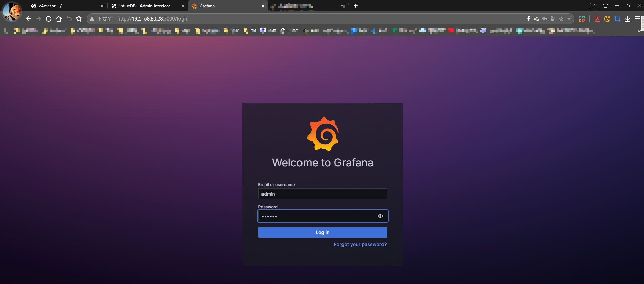Click the star icon in address bar
This screenshot has height=284, width=644.
pyautogui.click(x=561, y=19)
